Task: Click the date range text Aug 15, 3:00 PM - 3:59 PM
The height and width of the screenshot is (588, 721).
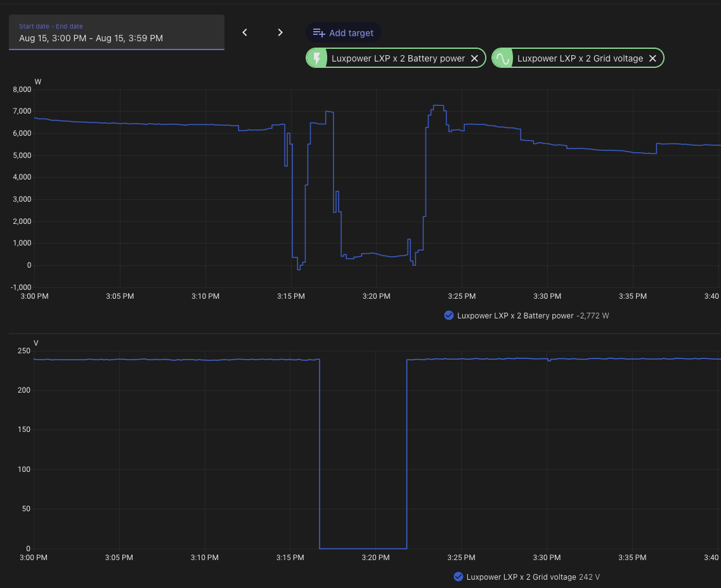Action: coord(91,38)
